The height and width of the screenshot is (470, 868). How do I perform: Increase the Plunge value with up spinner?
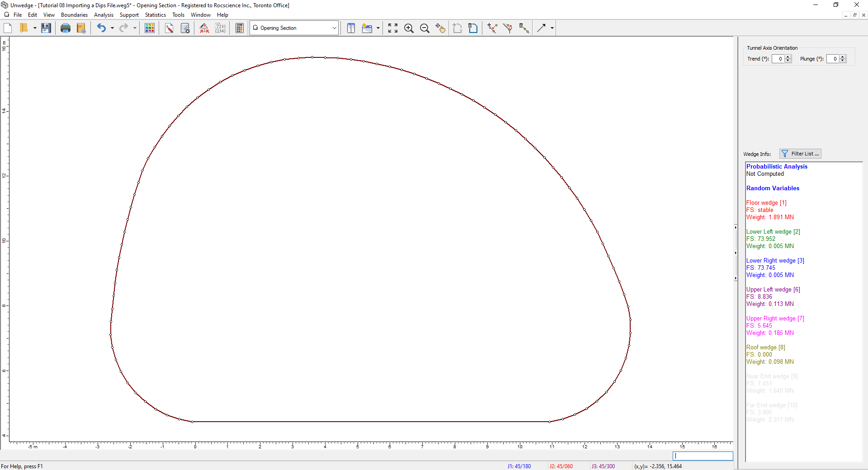[843, 57]
